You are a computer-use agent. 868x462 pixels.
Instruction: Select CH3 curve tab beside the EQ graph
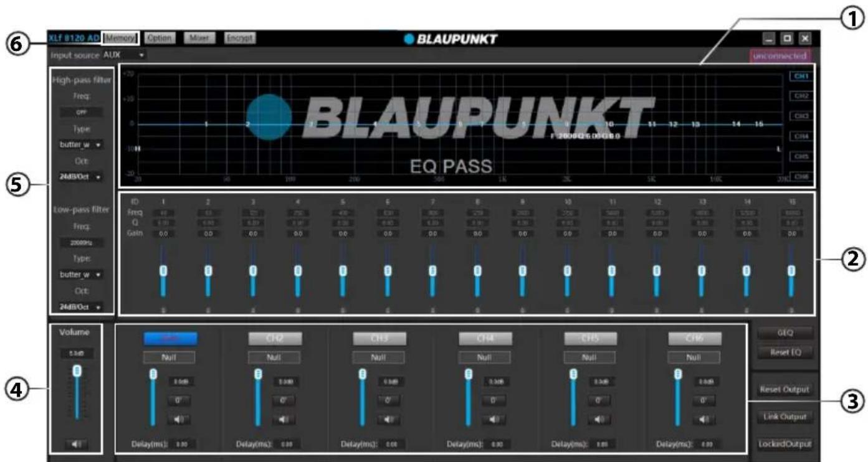(x=801, y=116)
